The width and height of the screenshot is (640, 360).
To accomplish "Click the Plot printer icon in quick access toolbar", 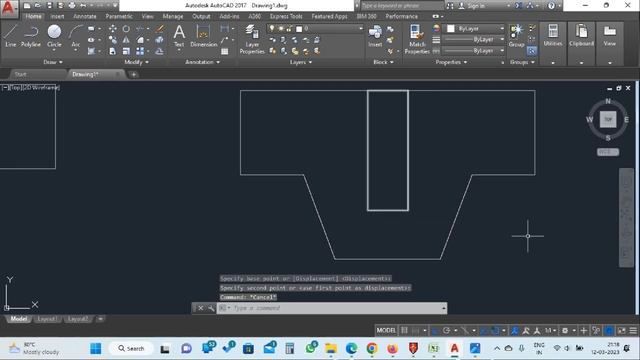I will tap(72, 6).
